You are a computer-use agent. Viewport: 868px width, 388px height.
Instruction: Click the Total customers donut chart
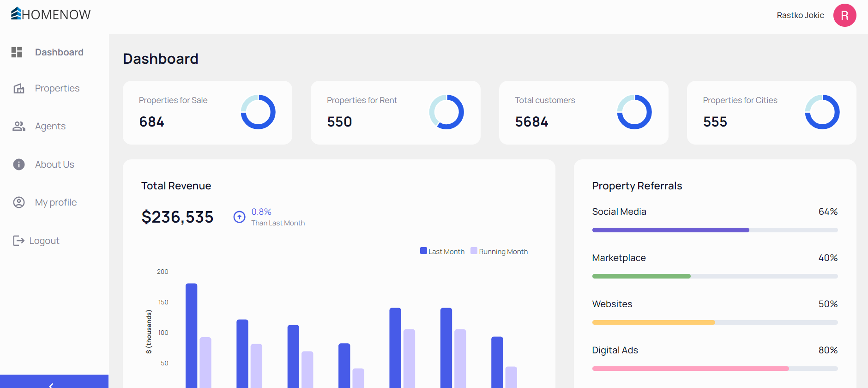tap(634, 112)
